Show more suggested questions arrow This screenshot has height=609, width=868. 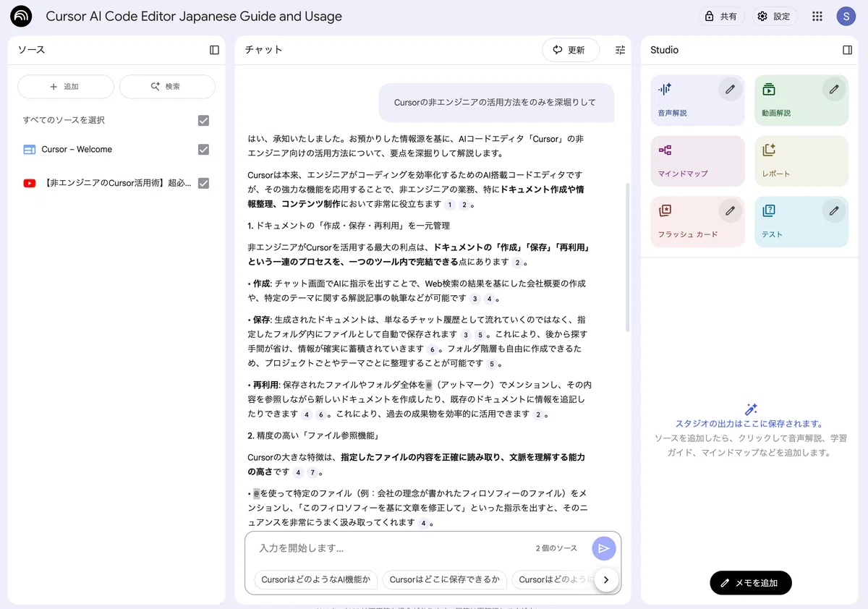click(606, 579)
